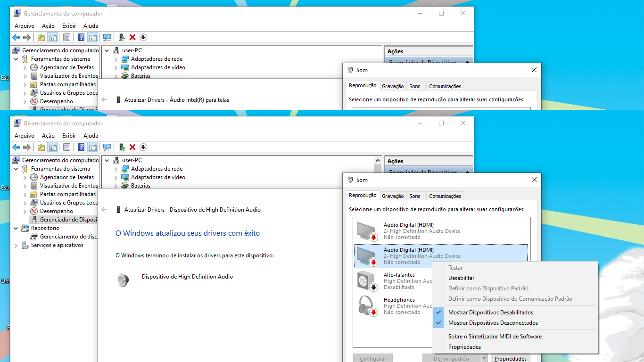
Task: Click speaker icon beside Dispositivo de High Definition Audio
Action: point(123,280)
